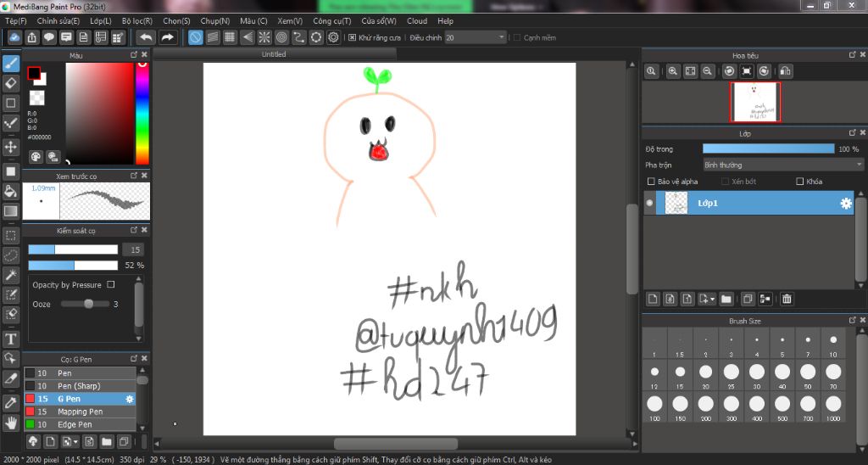The height and width of the screenshot is (465, 868).
Task: Zoom out on the navigator
Action: click(707, 71)
